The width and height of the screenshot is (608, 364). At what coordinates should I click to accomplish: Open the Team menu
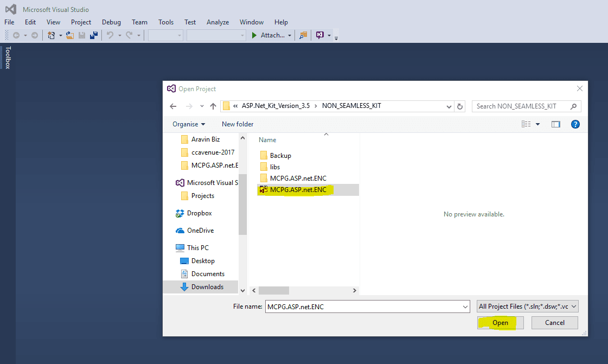click(x=139, y=22)
